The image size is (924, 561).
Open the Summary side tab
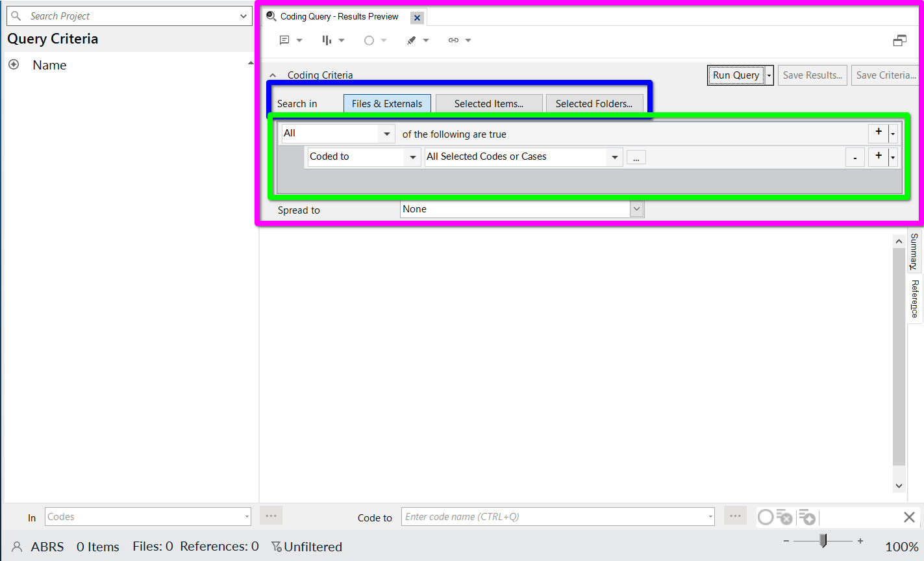915,251
